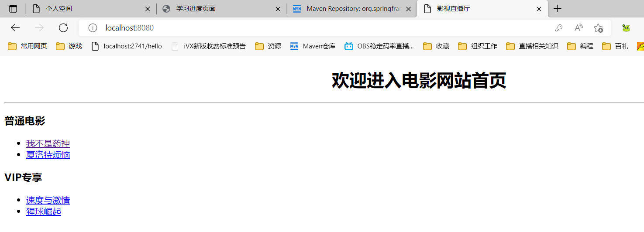This screenshot has height=232, width=644.
Task: Open the movie link 夏洛特烦恼
Action: 48,155
